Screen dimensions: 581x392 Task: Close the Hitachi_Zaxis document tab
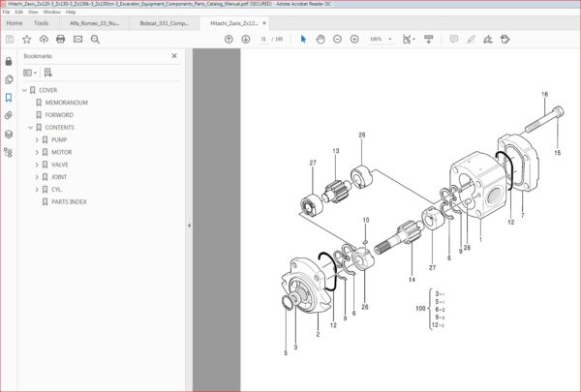(264, 23)
